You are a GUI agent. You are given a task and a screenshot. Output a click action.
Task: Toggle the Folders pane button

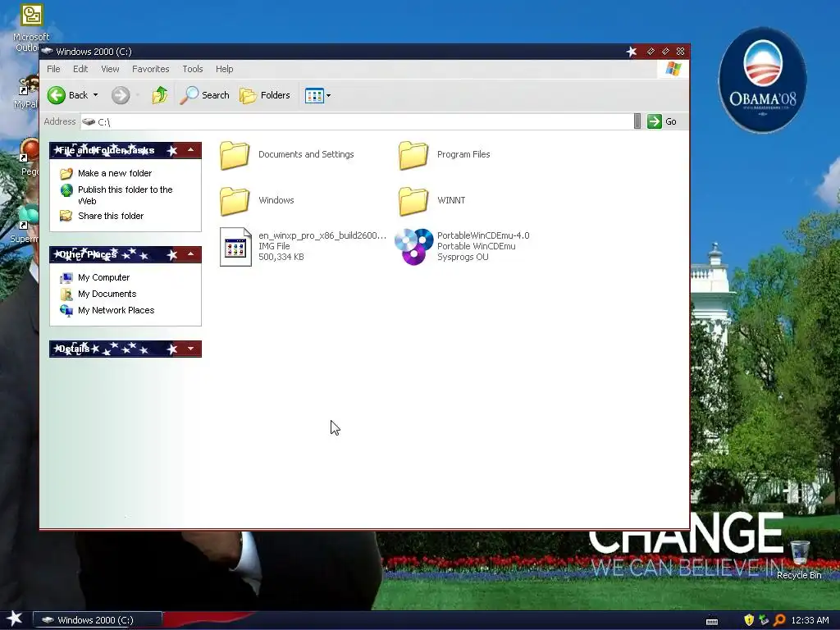click(265, 95)
